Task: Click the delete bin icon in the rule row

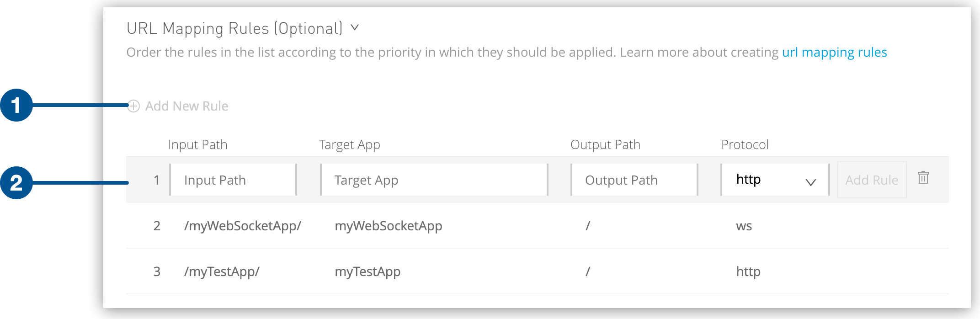Action: tap(923, 179)
